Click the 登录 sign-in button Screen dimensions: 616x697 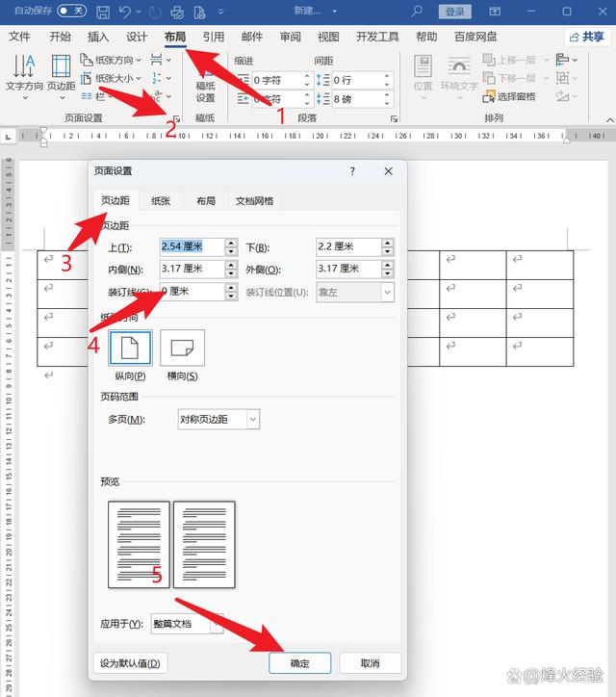pyautogui.click(x=454, y=12)
